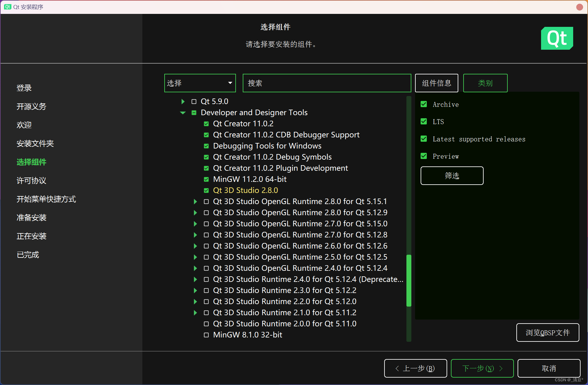Viewport: 588px width, 385px height.
Task: Check the Qt 5.9.0 checkbox
Action: [194, 102]
